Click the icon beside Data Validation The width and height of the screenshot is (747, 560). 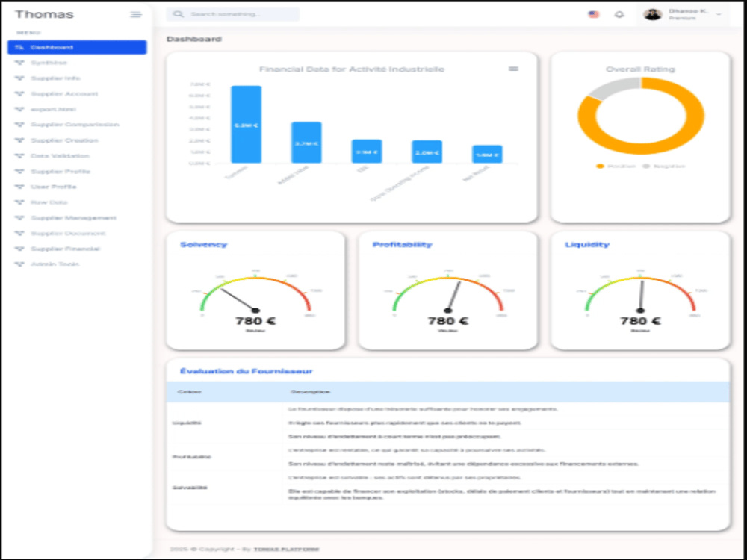click(19, 156)
